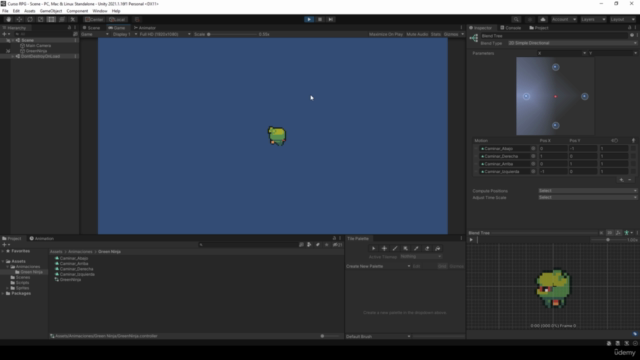Remove a motion with the minus button
Image resolution: width=640 pixels, height=360 pixels.
click(630, 180)
